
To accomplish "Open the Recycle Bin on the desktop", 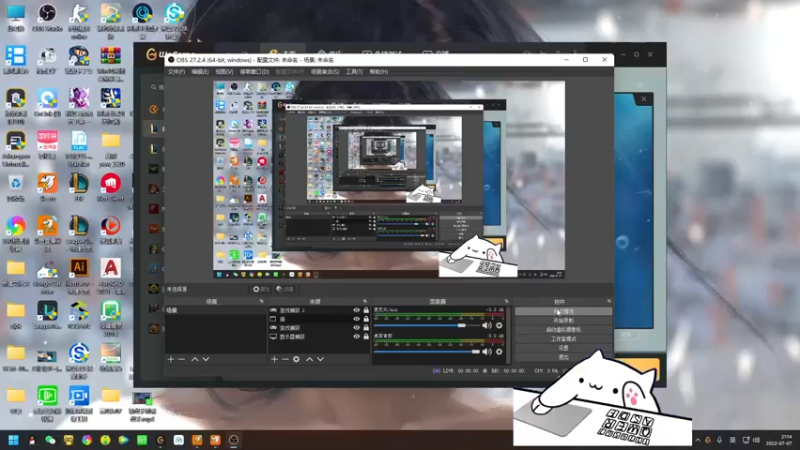I will 16,188.
